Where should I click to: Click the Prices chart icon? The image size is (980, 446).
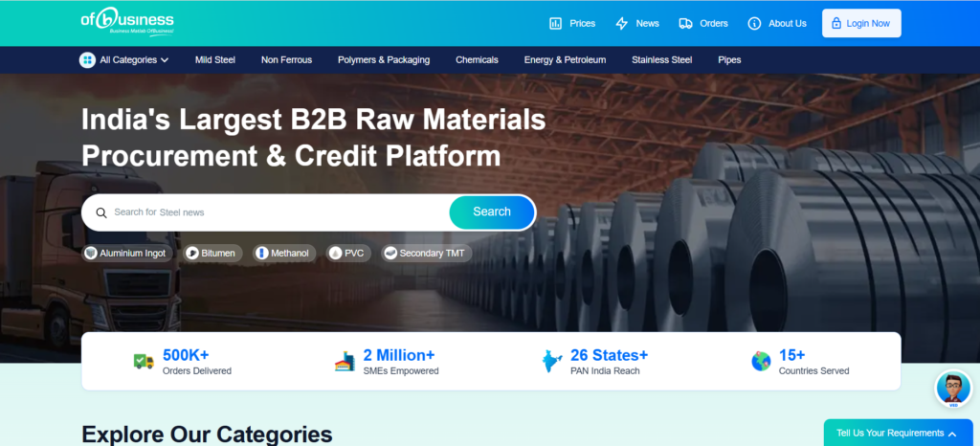click(555, 24)
